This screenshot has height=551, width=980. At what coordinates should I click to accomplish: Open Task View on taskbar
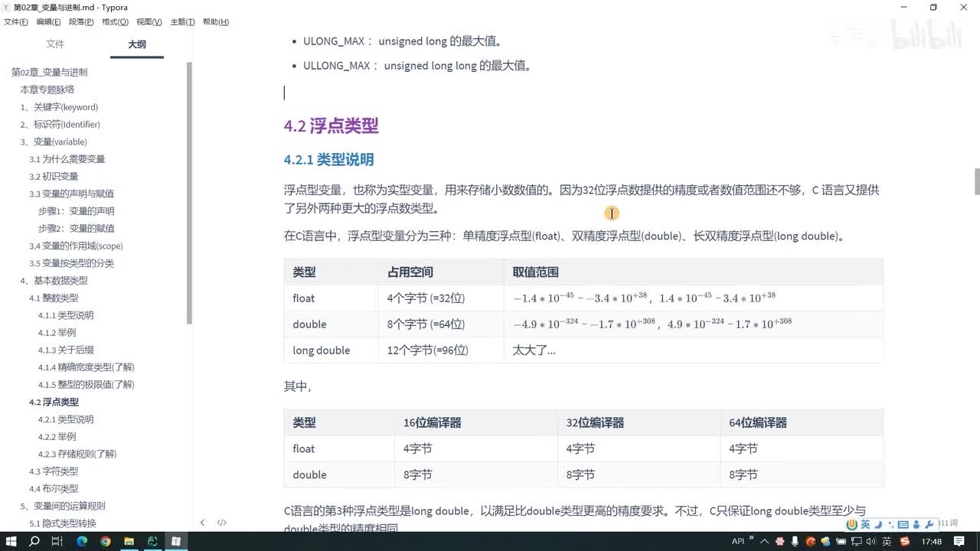point(57,541)
